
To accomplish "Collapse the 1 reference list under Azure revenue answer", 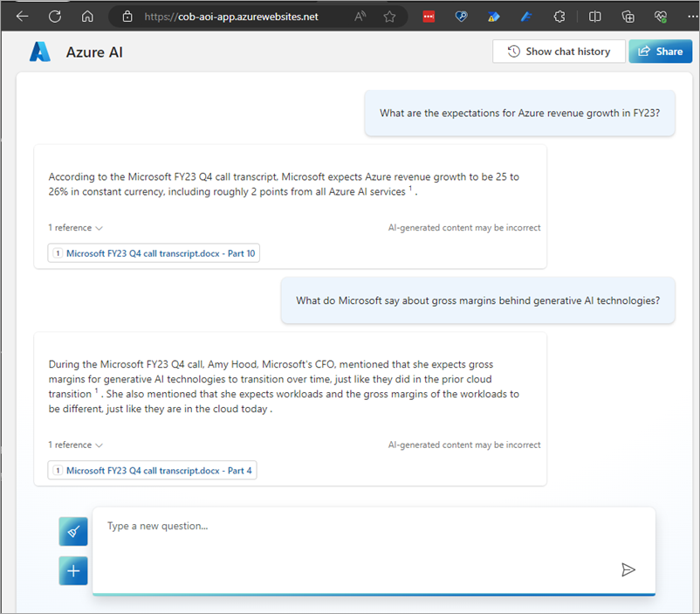I will coord(75,228).
